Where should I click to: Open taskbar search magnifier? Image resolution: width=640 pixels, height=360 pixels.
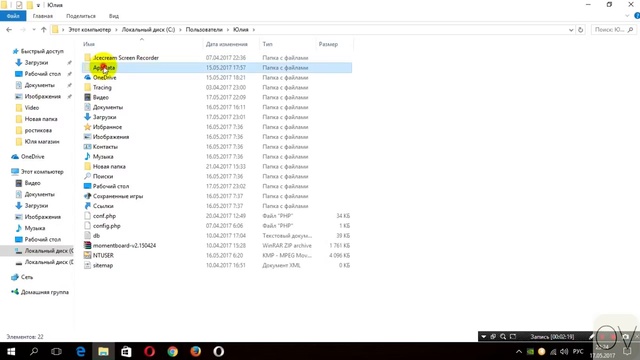[34, 351]
